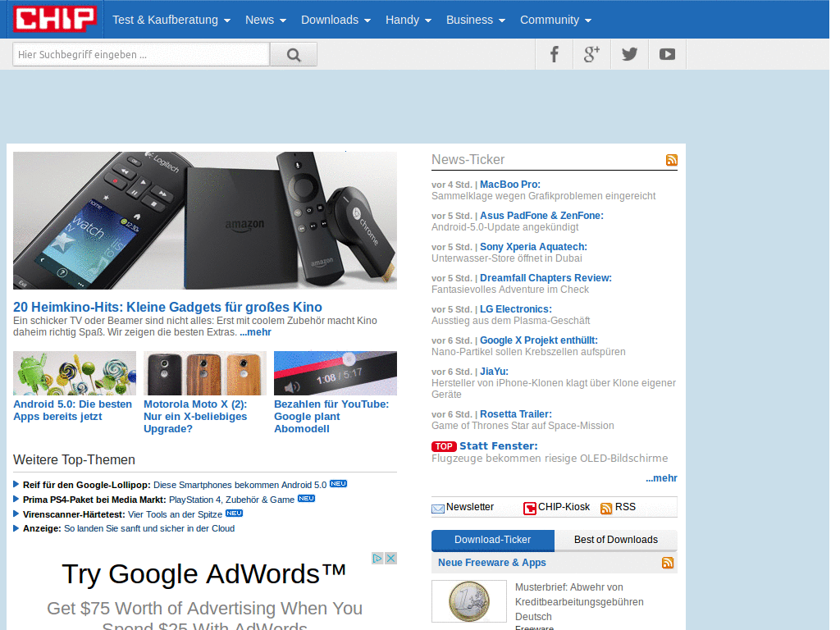Click the orange RSS icon next to RSS label
Image resolution: width=840 pixels, height=630 pixels.
[x=606, y=509]
